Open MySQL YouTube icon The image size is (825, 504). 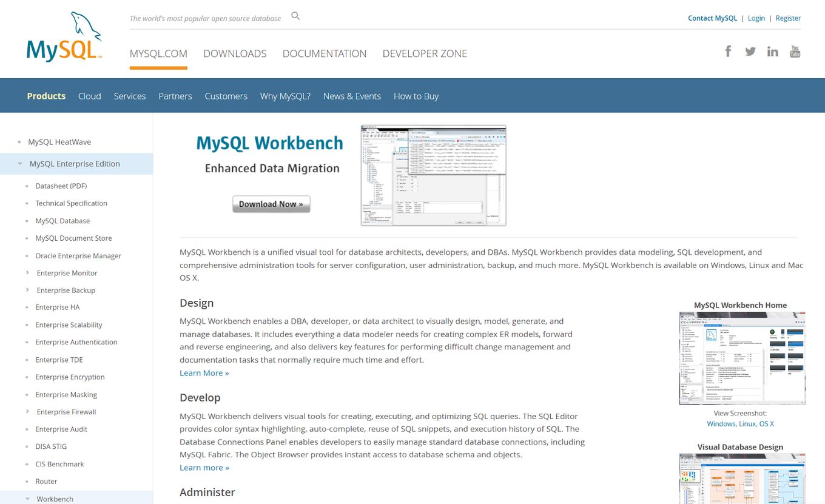pyautogui.click(x=795, y=52)
